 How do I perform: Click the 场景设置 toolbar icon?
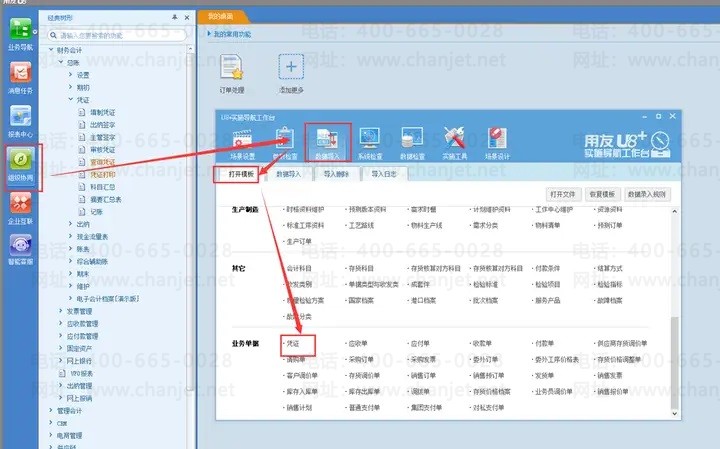242,139
